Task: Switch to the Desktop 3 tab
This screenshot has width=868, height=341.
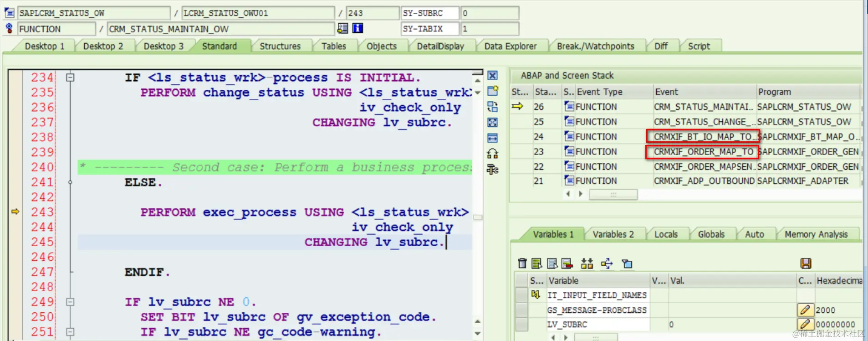Action: tap(163, 46)
